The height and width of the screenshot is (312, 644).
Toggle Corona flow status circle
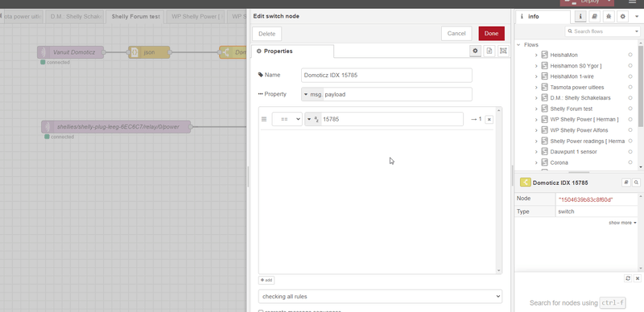[x=630, y=162]
